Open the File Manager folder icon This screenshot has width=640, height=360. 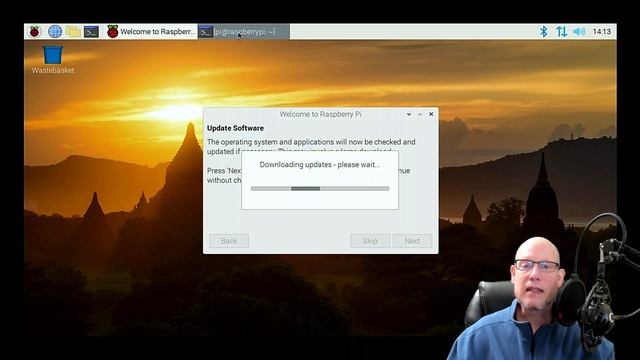(73, 31)
